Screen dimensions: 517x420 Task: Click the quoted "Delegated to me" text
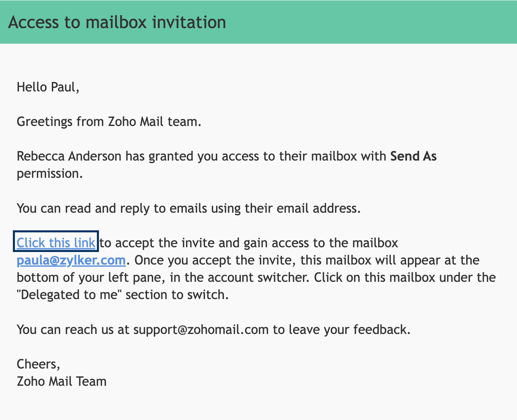pos(69,295)
